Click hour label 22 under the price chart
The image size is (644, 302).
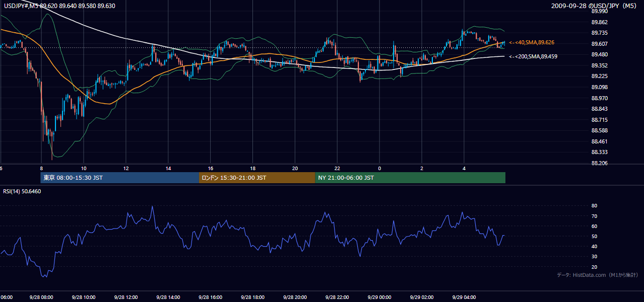pos(338,169)
